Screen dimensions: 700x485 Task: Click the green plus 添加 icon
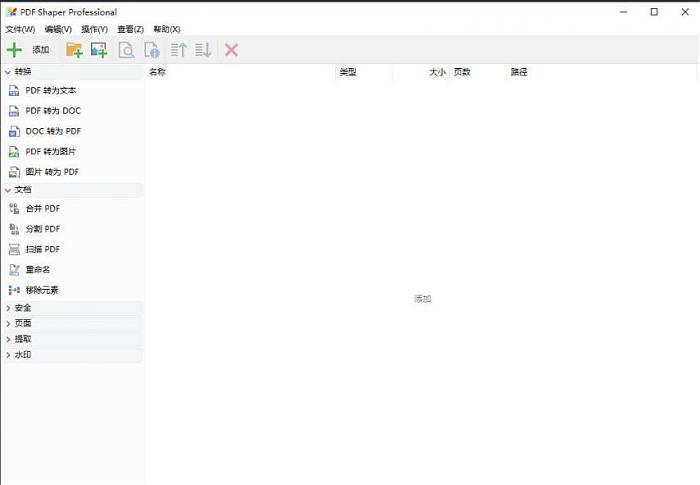(x=15, y=50)
